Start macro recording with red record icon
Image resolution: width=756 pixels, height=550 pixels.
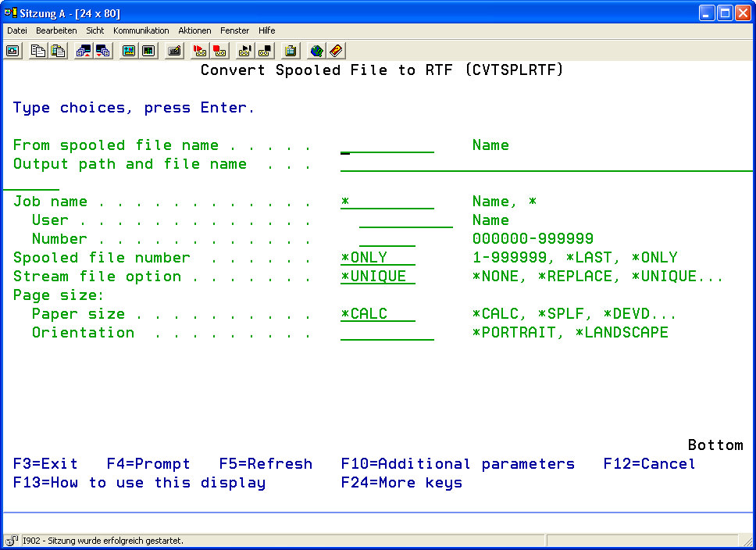pos(199,51)
